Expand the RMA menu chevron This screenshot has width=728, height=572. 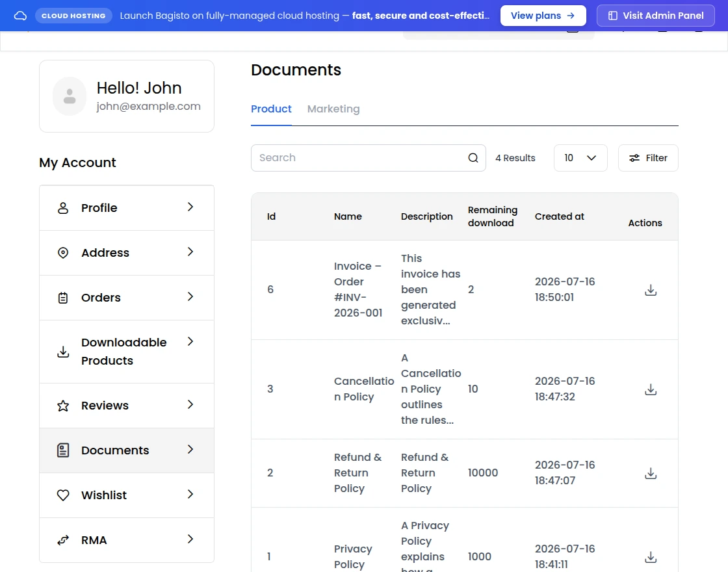(x=190, y=539)
